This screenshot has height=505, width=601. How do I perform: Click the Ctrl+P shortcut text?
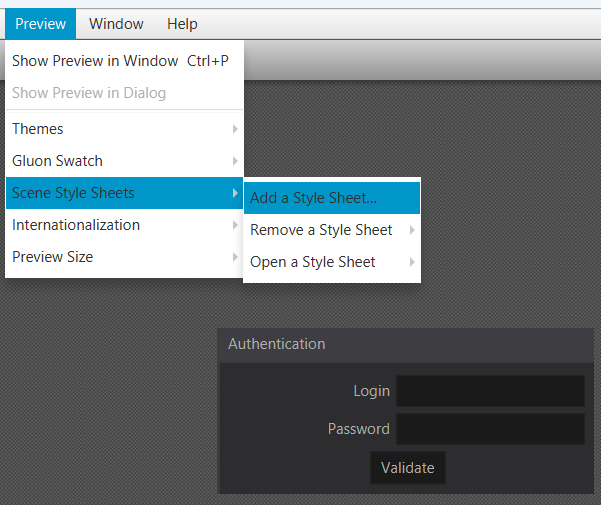[208, 61]
